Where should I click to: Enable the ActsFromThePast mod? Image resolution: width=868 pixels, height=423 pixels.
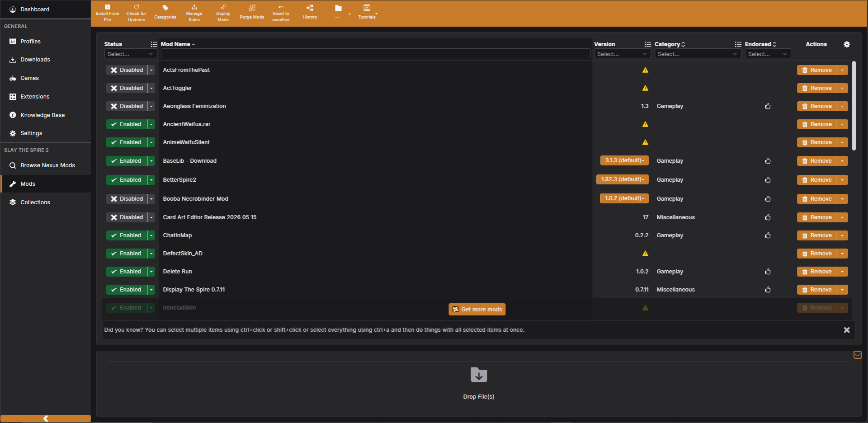tap(127, 70)
